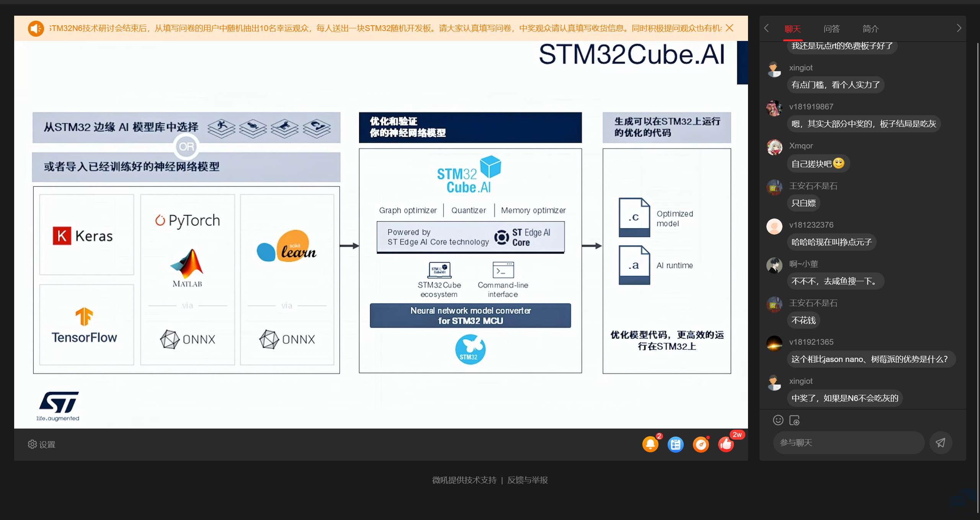Click the username v181232376
The image size is (980, 520).
point(811,225)
